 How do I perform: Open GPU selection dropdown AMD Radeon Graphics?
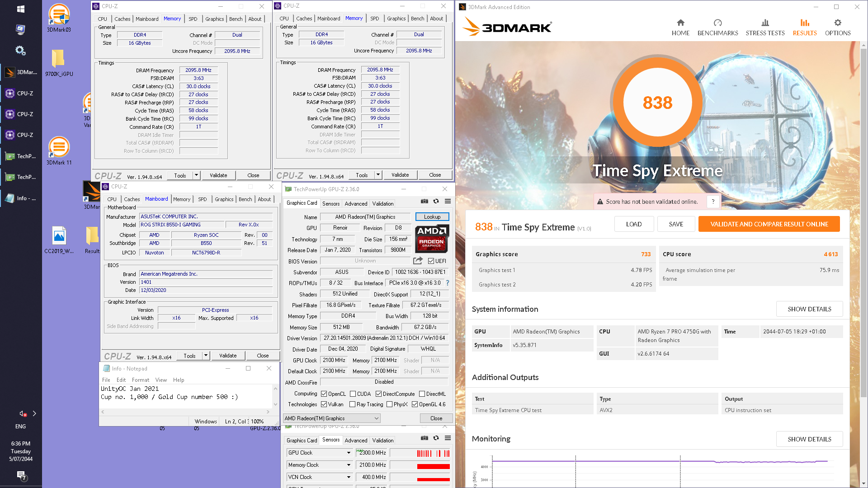click(332, 418)
